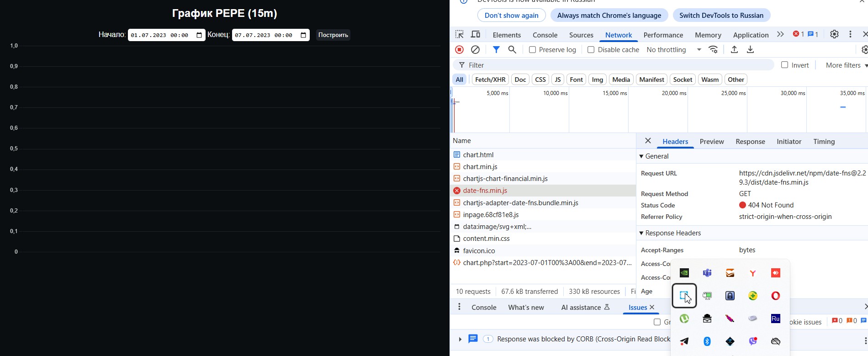Open the Response tab of request
This screenshot has width=868, height=356.
(x=750, y=141)
